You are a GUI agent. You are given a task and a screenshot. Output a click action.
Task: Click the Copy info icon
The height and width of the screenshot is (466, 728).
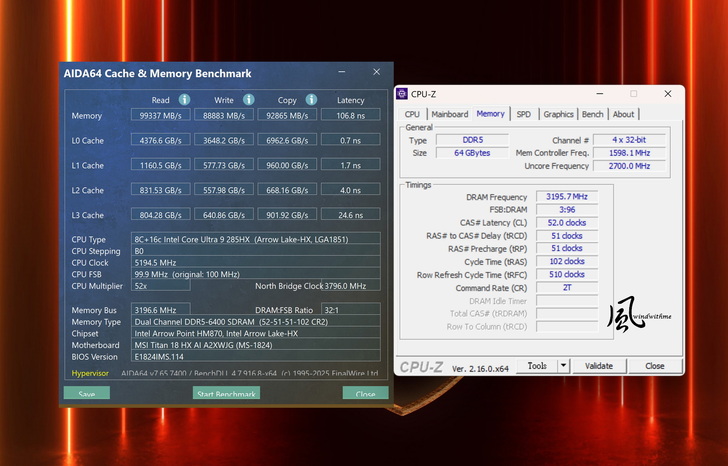point(311,100)
